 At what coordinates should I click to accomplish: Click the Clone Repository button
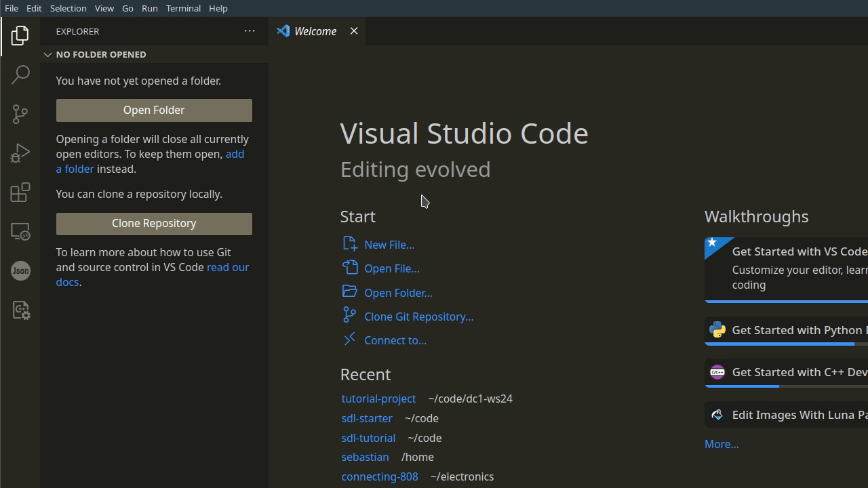[154, 224]
